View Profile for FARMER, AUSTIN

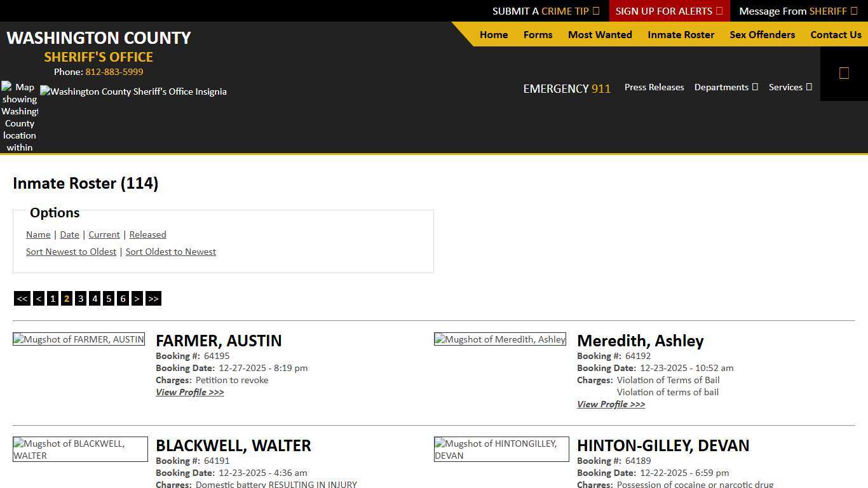(189, 392)
